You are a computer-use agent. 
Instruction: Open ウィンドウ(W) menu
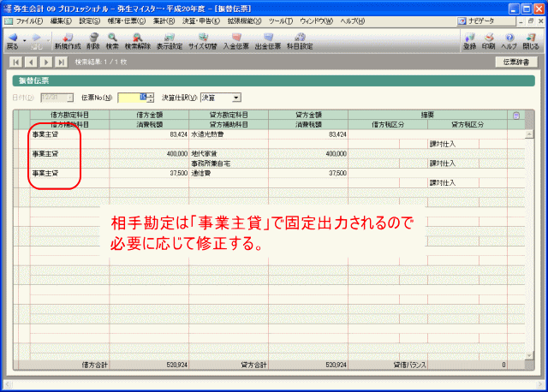pyautogui.click(x=316, y=21)
